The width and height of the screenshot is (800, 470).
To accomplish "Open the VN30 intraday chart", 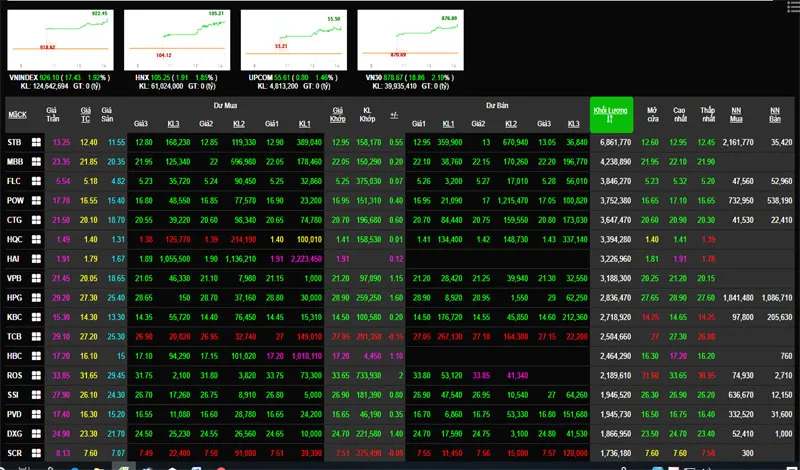I will point(411,40).
